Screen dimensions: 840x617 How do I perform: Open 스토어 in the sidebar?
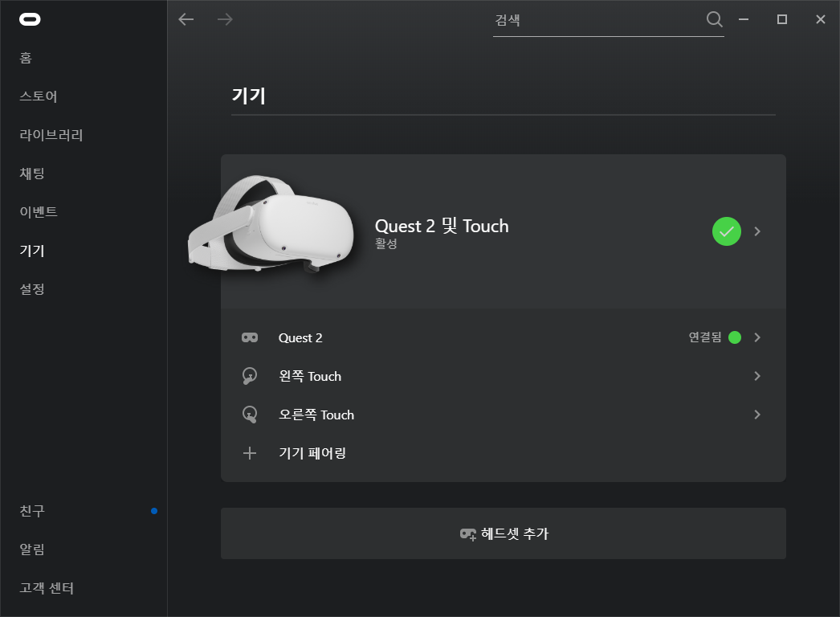39,96
